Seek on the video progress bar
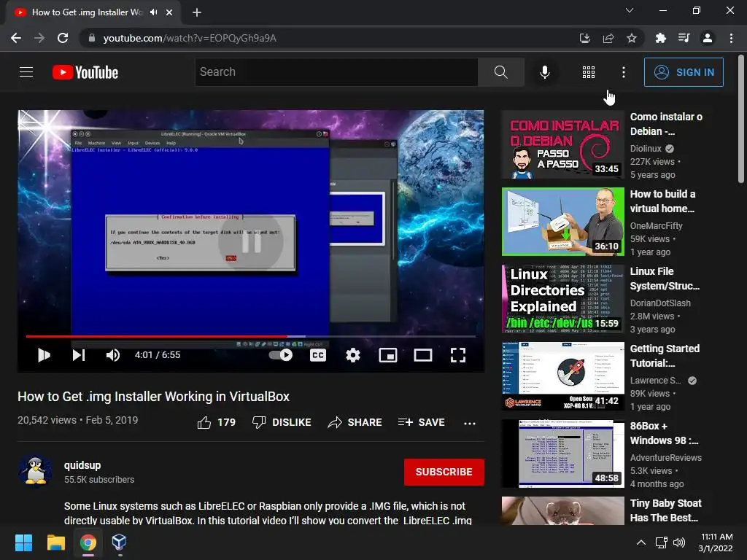The image size is (747, 560). [251, 336]
